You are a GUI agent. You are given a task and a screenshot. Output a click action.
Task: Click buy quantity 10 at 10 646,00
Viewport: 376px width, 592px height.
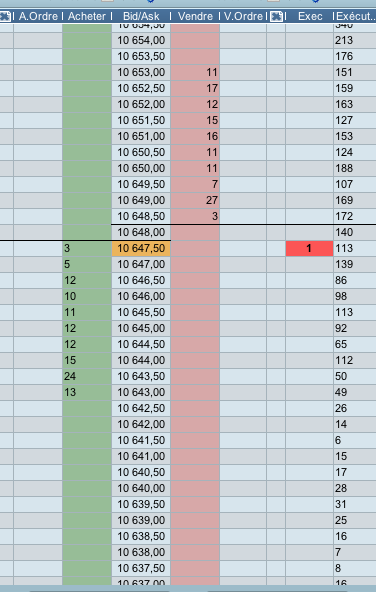[x=87, y=296]
